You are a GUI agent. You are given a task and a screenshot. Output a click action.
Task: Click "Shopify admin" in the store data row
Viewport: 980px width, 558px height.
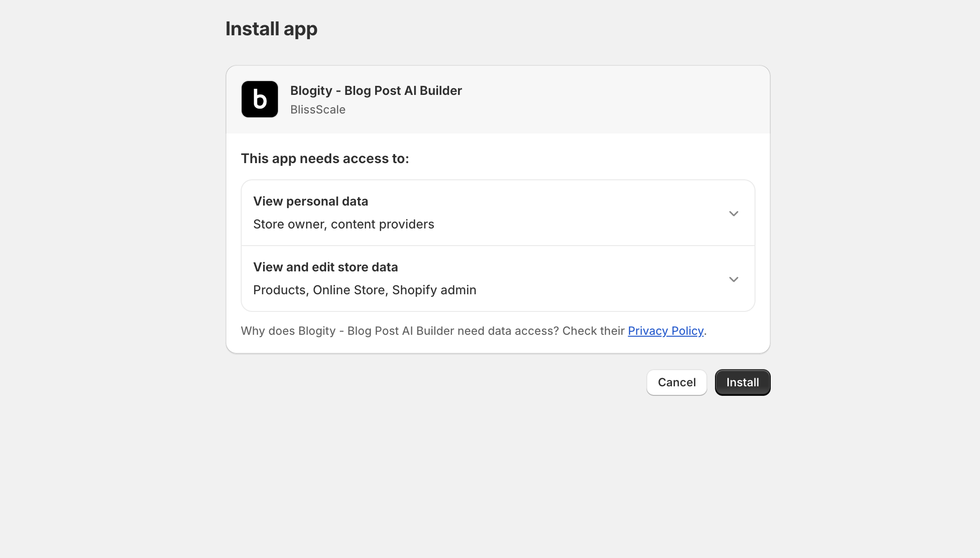(434, 290)
